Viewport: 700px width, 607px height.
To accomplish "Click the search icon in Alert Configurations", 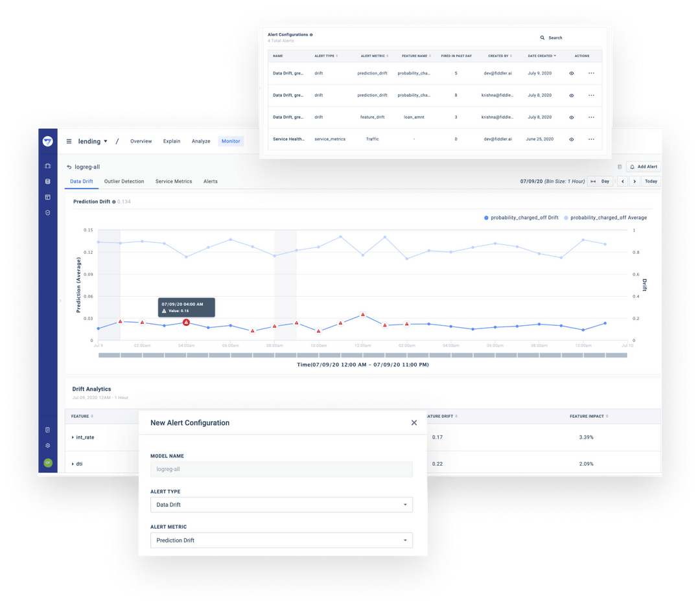I will [542, 38].
